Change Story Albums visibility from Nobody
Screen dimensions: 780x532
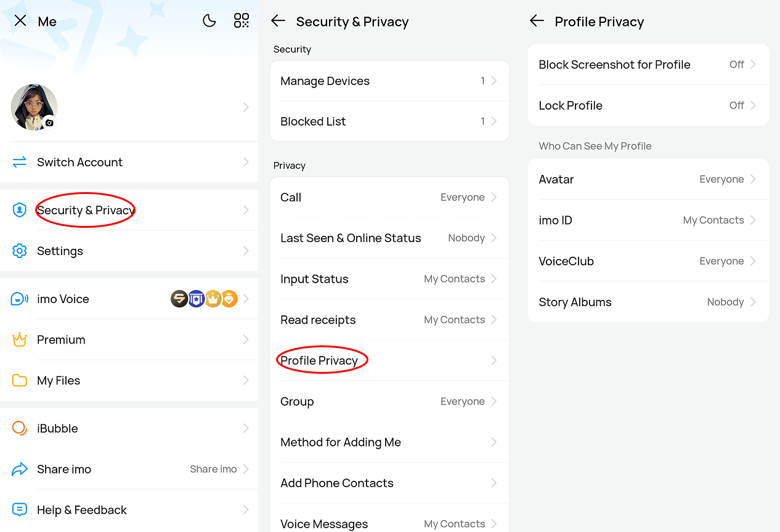click(648, 302)
